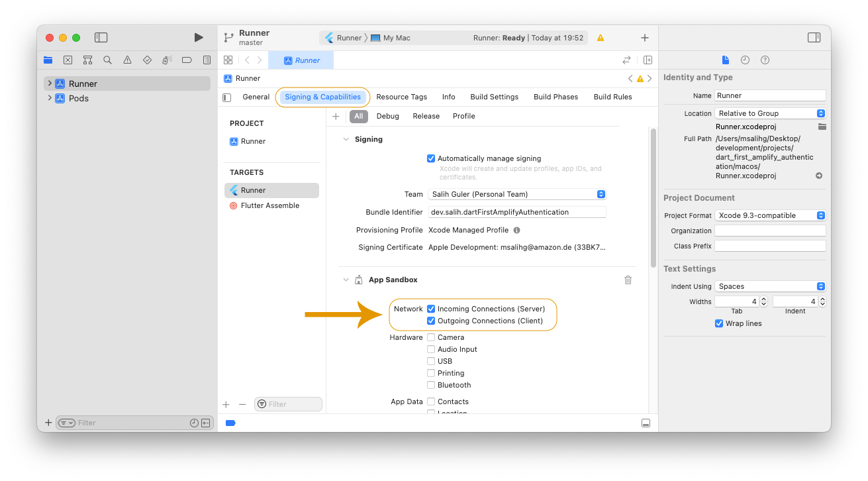
Task: Click the toolbar warning indicator
Action: pyautogui.click(x=601, y=38)
